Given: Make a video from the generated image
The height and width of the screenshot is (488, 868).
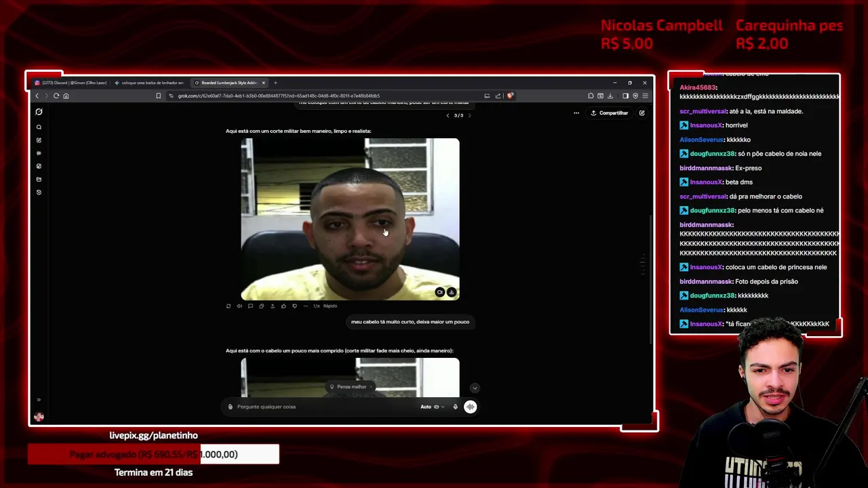Looking at the screenshot, I should 440,292.
